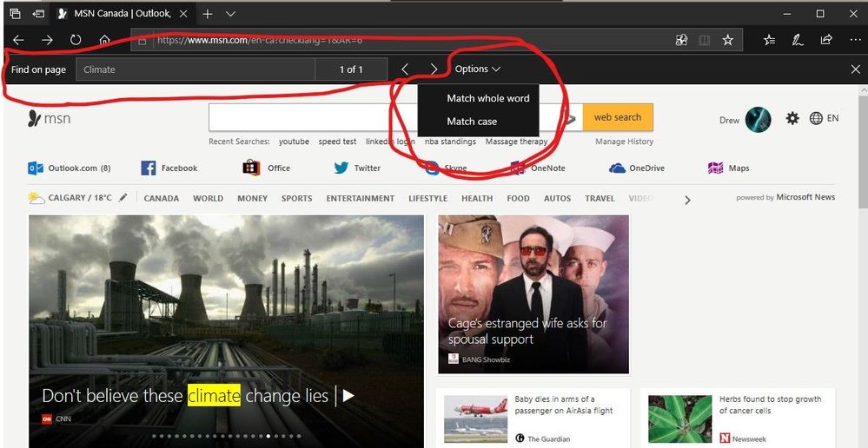The width and height of the screenshot is (868, 448).
Task: Select recent search speed test
Action: 337,142
